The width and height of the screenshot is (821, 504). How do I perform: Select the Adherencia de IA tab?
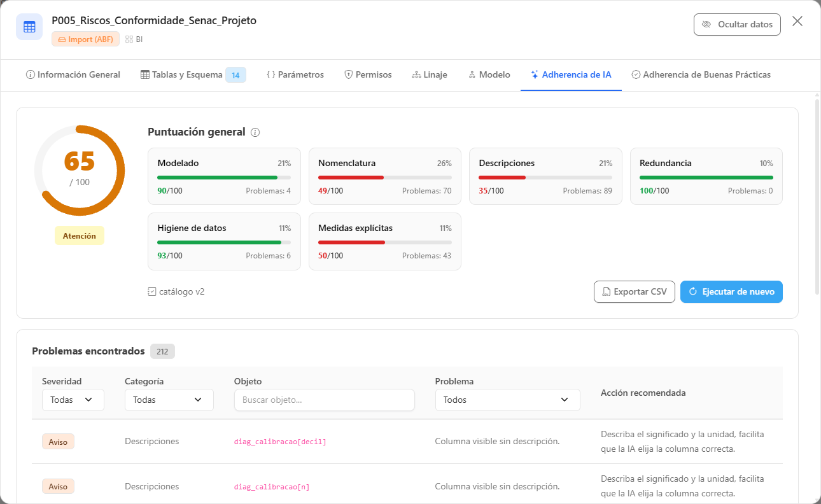(x=571, y=75)
